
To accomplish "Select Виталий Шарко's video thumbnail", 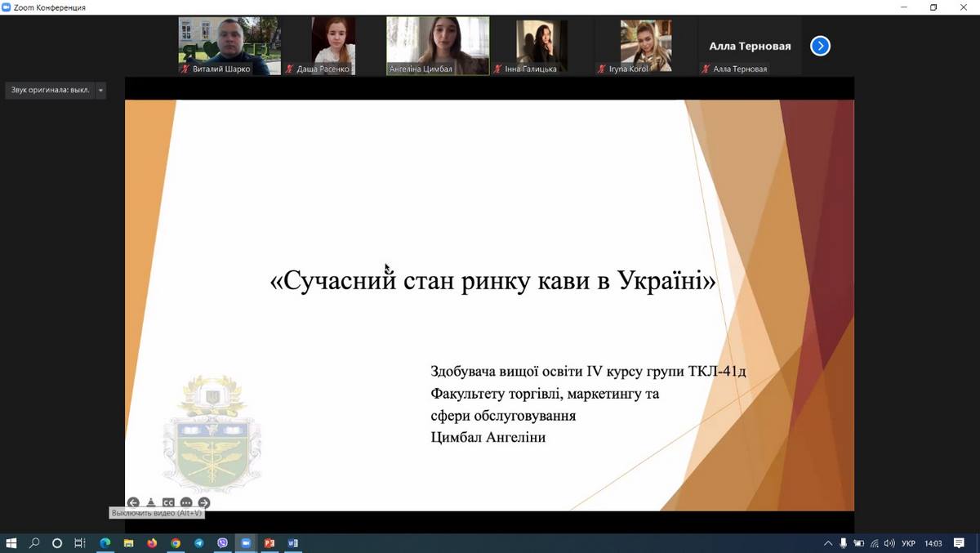I will [229, 46].
